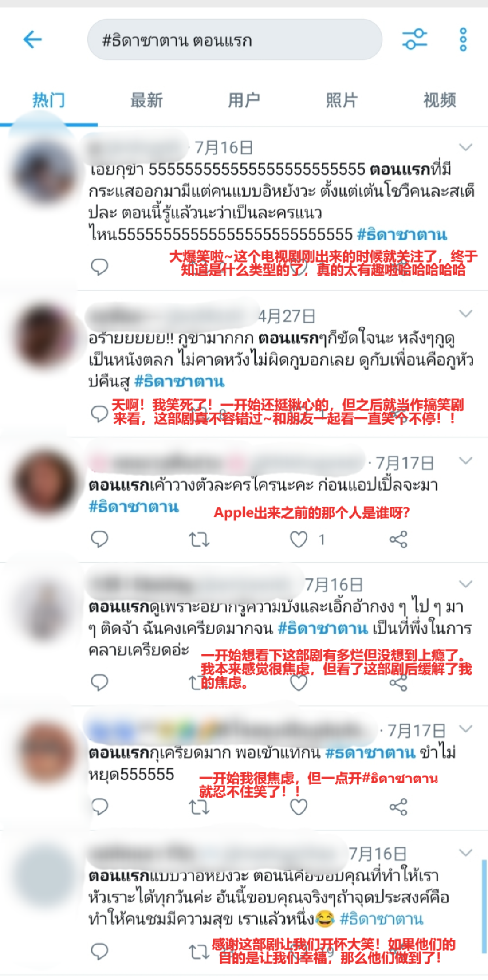
Task: Like the tweet ending with หยุด555555
Action: tap(299, 807)
